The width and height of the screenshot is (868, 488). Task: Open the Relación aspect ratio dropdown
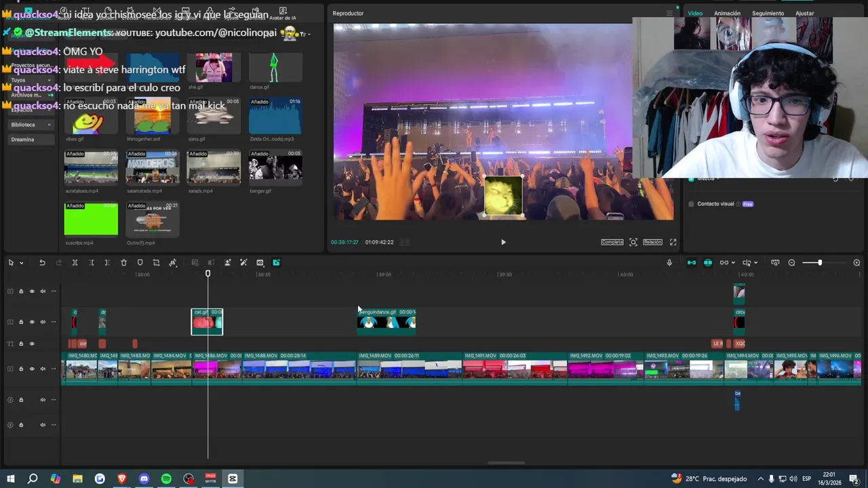(652, 242)
